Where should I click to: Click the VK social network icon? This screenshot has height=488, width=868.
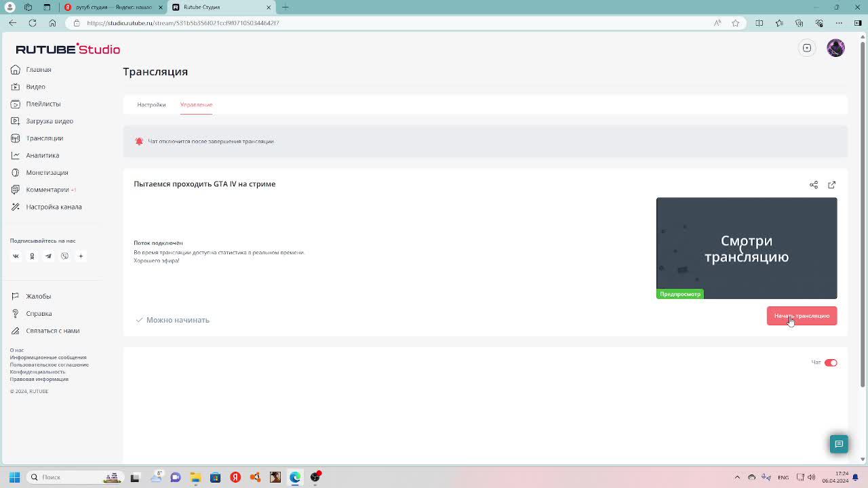16,256
